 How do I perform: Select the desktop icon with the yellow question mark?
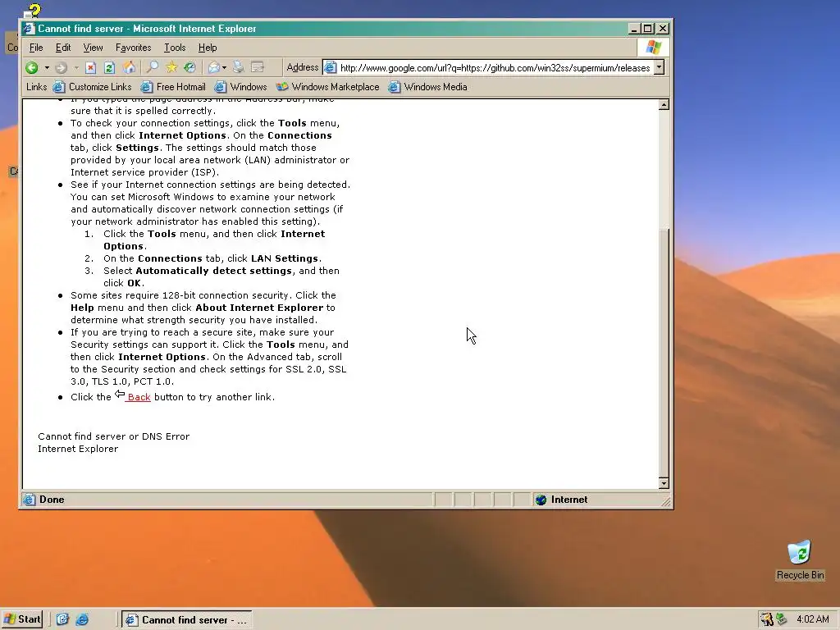[x=32, y=11]
